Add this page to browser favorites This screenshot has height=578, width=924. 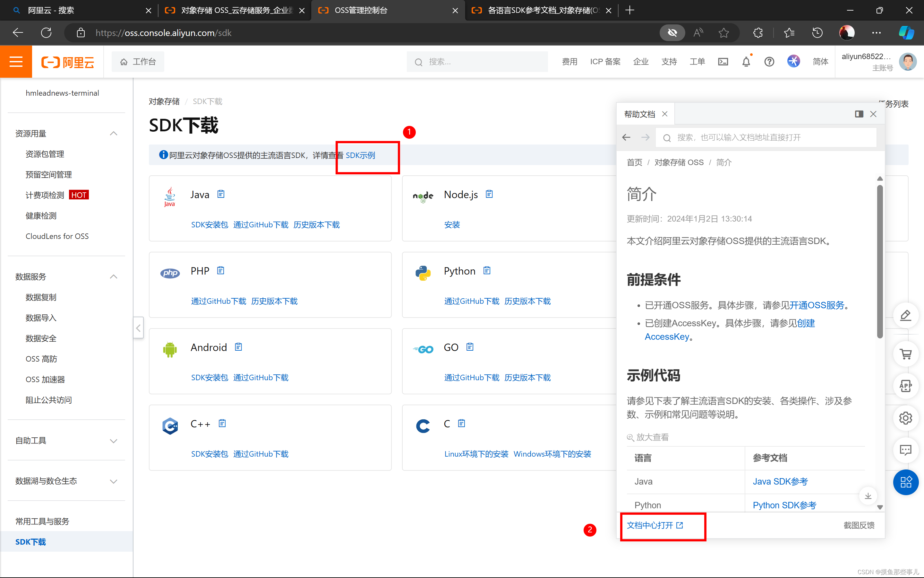[x=723, y=33]
